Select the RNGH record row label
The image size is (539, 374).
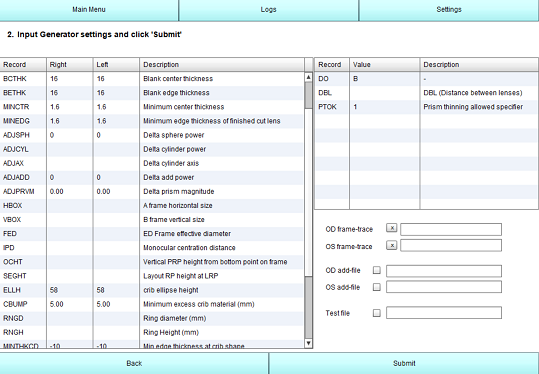pyautogui.click(x=13, y=332)
